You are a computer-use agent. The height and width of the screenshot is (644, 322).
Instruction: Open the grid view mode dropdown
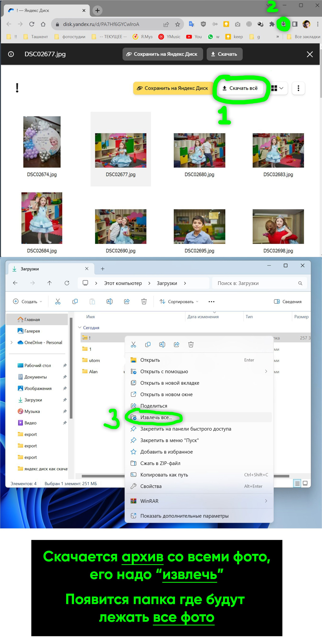point(277,88)
